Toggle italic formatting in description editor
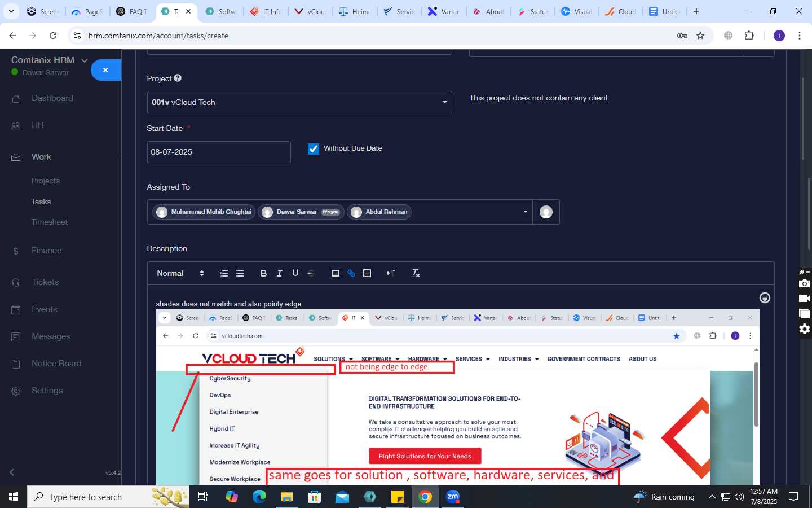This screenshot has width=812, height=508. pyautogui.click(x=279, y=273)
